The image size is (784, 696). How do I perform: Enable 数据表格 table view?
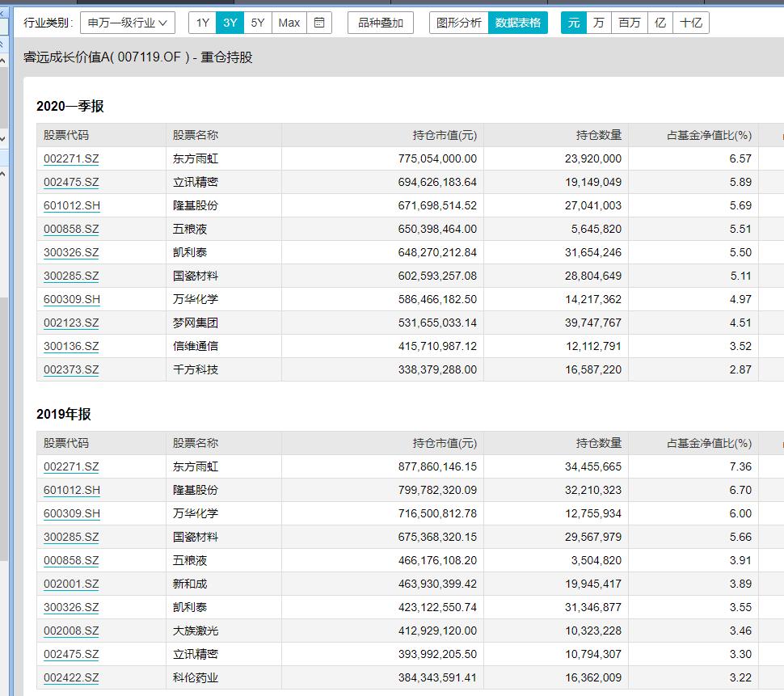[x=518, y=22]
